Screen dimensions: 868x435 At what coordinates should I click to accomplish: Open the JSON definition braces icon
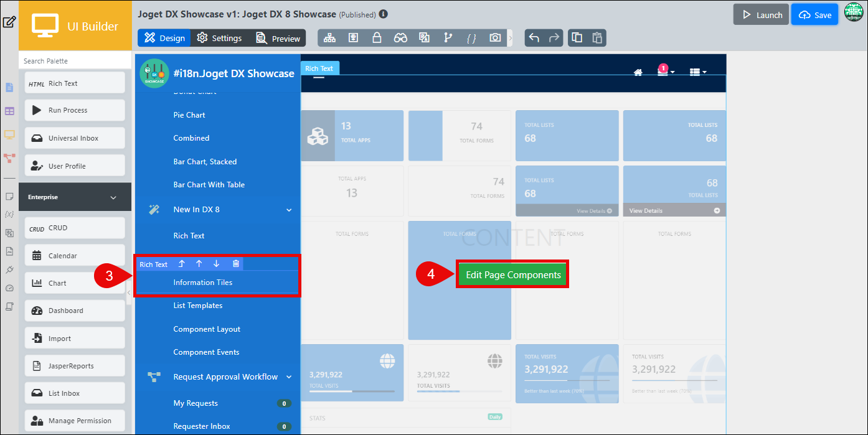coord(471,38)
